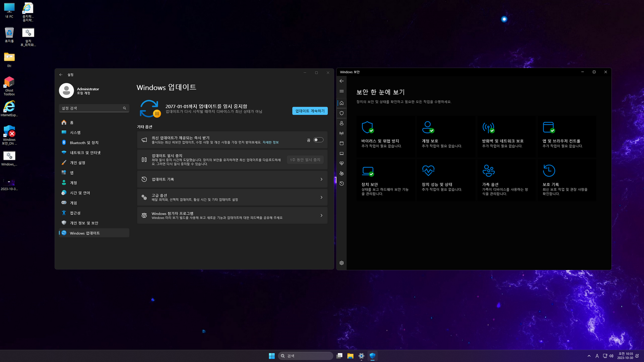Show hidden tray icons chevron
This screenshot has width=644, height=362.
[589, 356]
